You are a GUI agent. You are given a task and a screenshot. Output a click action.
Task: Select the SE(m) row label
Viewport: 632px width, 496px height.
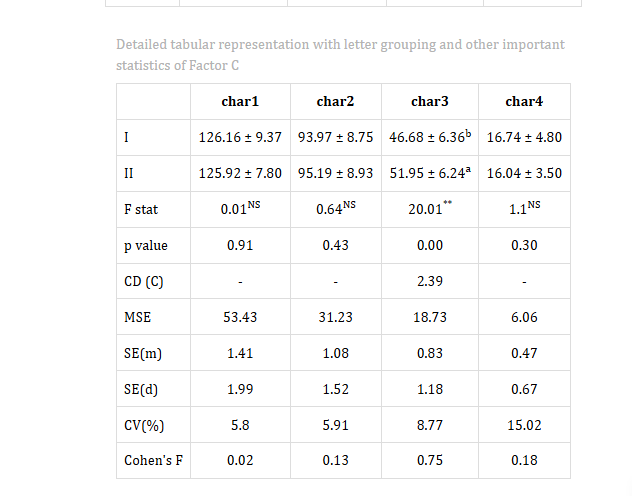pyautogui.click(x=143, y=353)
